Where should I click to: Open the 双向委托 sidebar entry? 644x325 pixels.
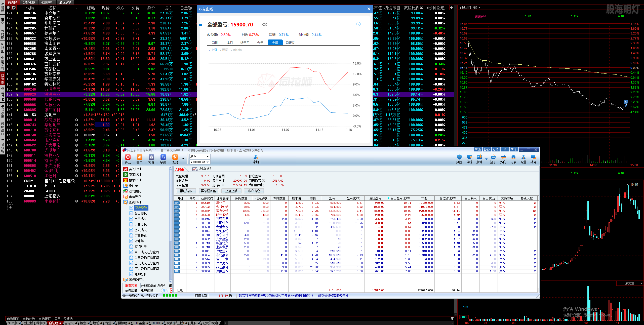pyautogui.click(x=132, y=191)
